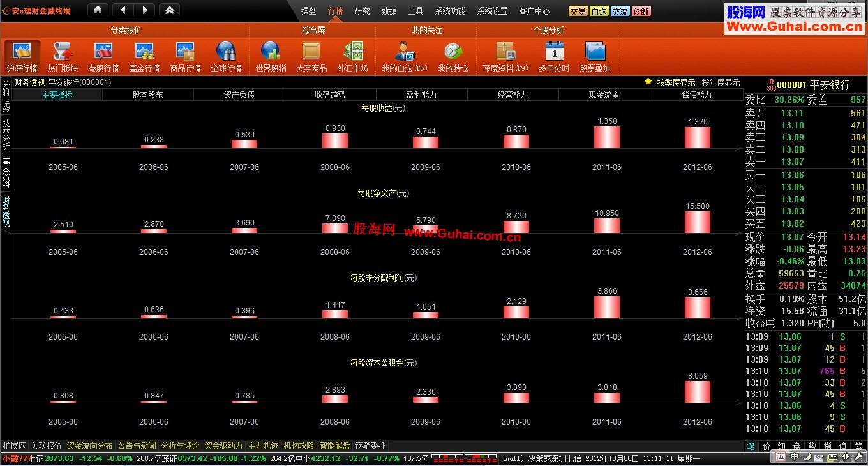The image size is (868, 466).
Task: Open 外汇市场 forex market icon
Action: 352,57
